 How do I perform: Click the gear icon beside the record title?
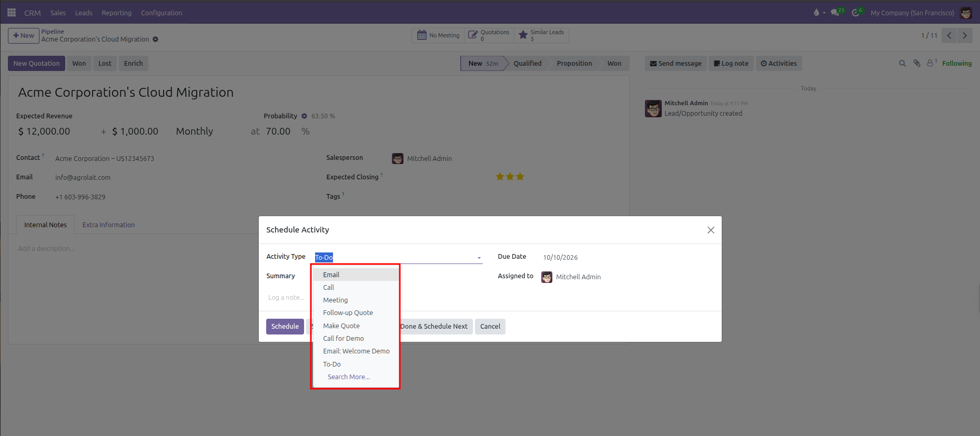[155, 39]
